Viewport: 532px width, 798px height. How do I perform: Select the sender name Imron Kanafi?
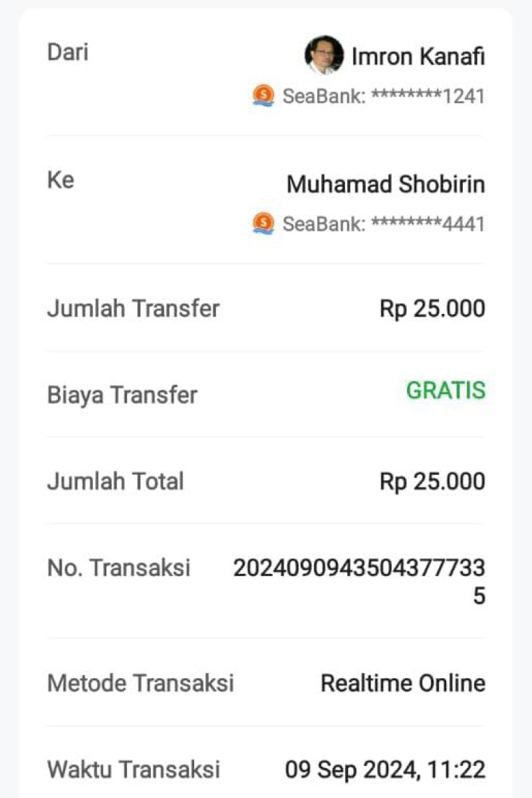point(418,57)
